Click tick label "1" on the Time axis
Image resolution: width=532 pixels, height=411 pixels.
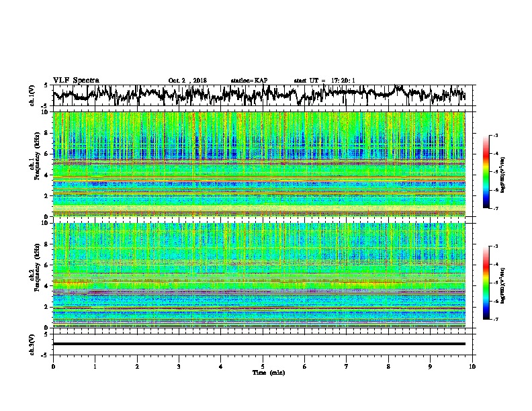coord(95,366)
